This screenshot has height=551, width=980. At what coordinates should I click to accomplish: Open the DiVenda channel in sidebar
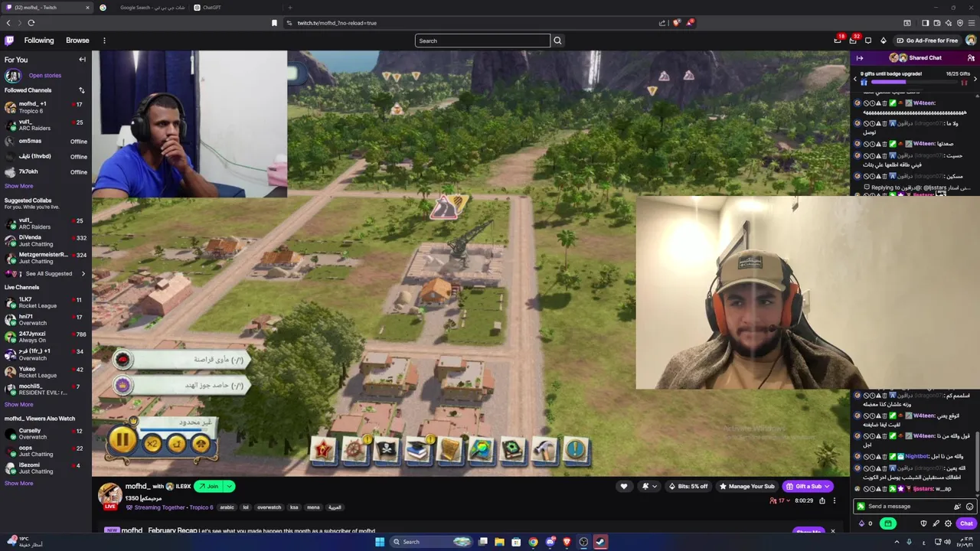pos(46,241)
